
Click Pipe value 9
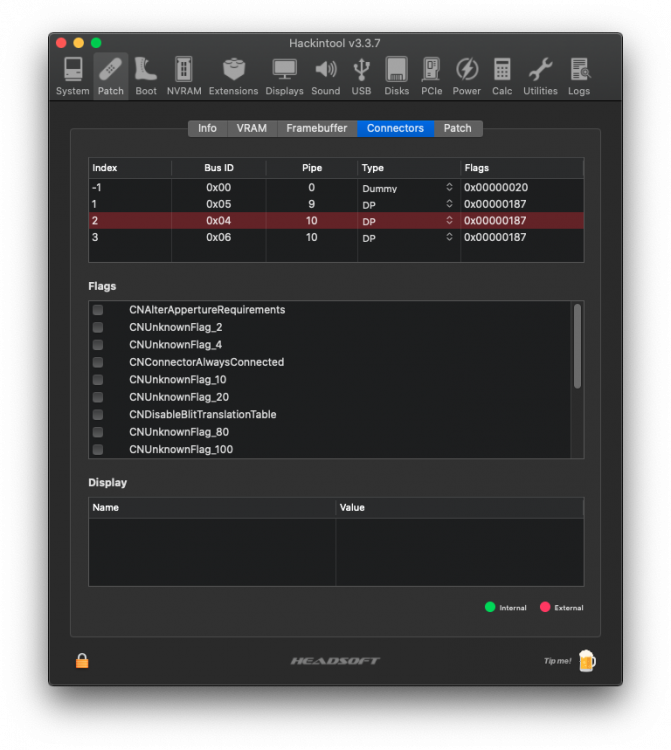(311, 204)
